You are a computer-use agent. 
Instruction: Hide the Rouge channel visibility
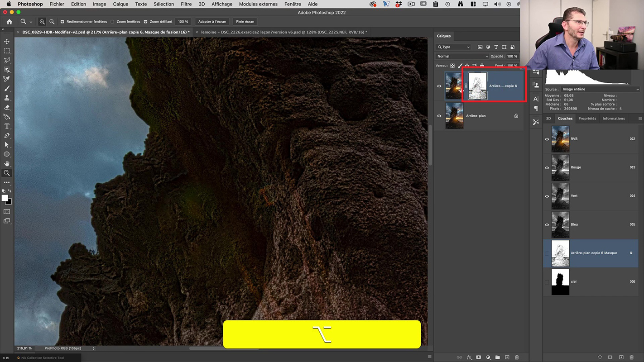coord(547,167)
